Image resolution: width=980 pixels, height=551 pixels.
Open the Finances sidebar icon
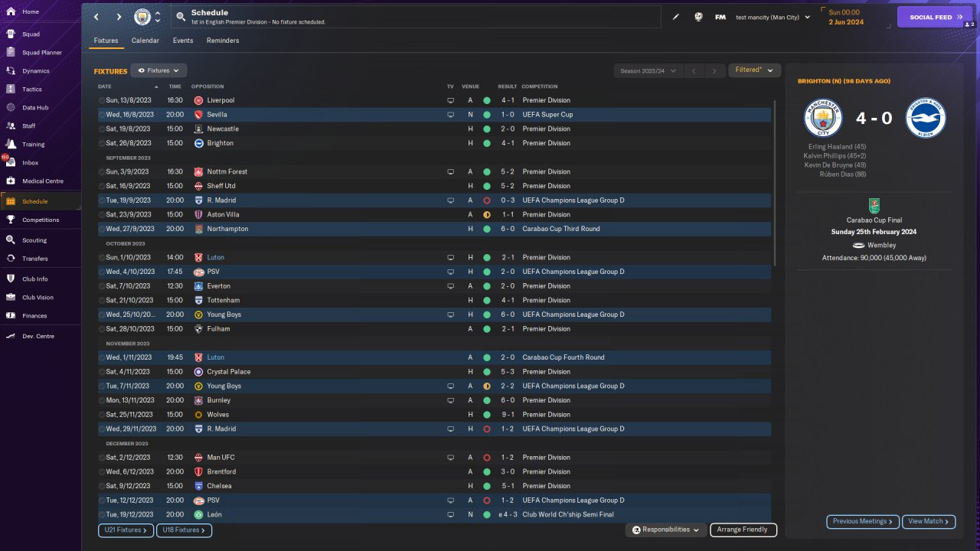pos(11,315)
